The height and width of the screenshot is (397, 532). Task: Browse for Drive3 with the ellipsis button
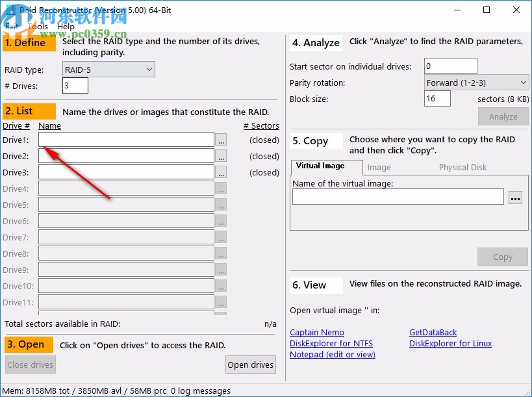tap(221, 172)
